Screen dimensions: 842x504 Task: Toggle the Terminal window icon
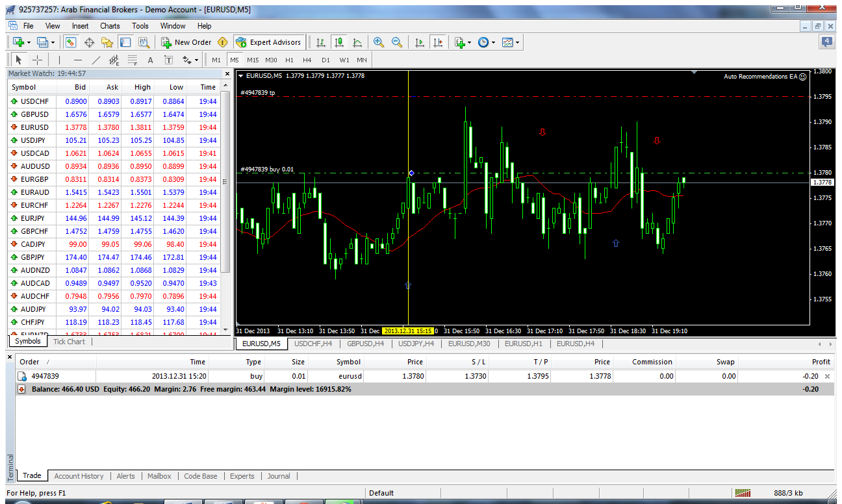(125, 42)
